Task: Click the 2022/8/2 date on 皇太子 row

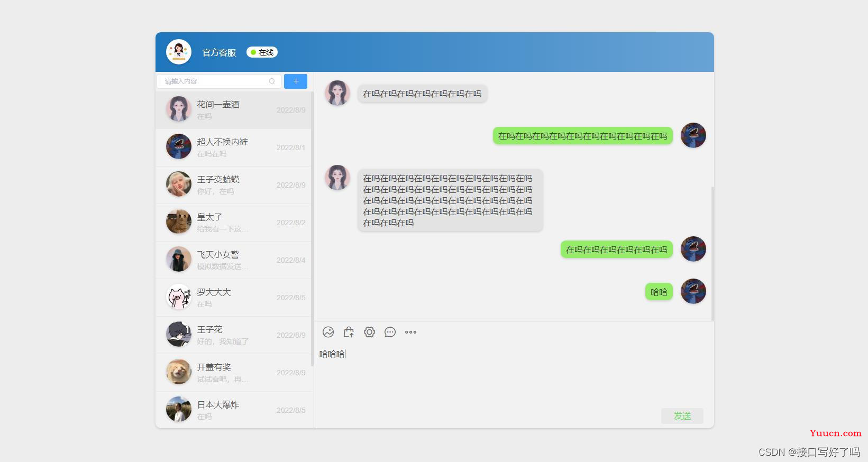Action: 291,223
